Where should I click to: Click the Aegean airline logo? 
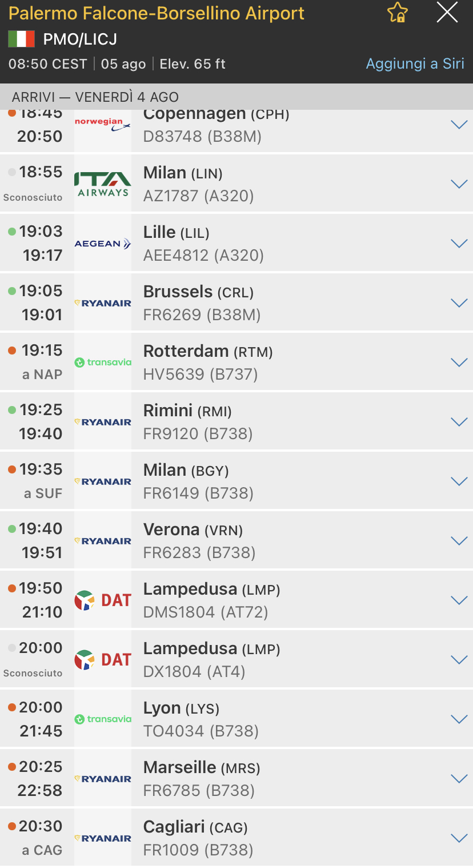(103, 244)
